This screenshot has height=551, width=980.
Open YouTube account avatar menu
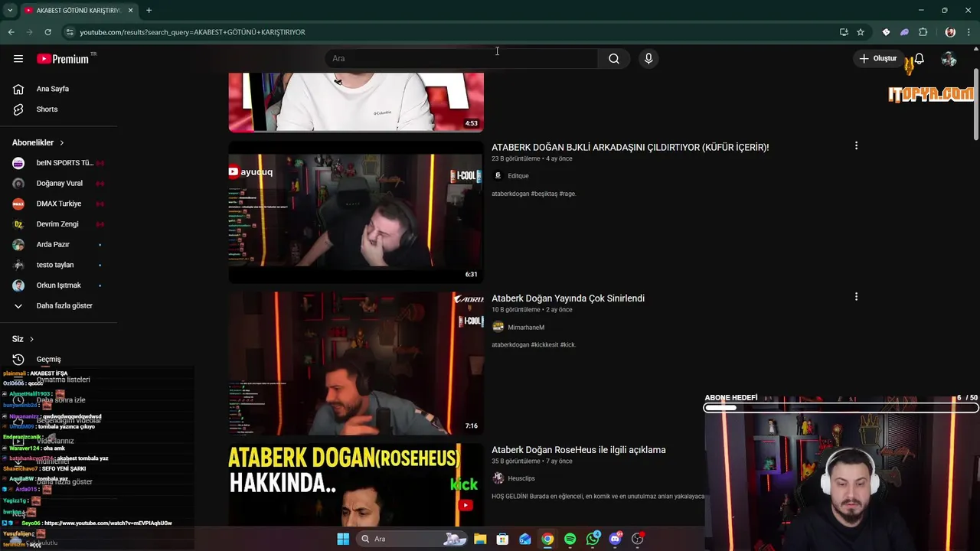coord(949,59)
